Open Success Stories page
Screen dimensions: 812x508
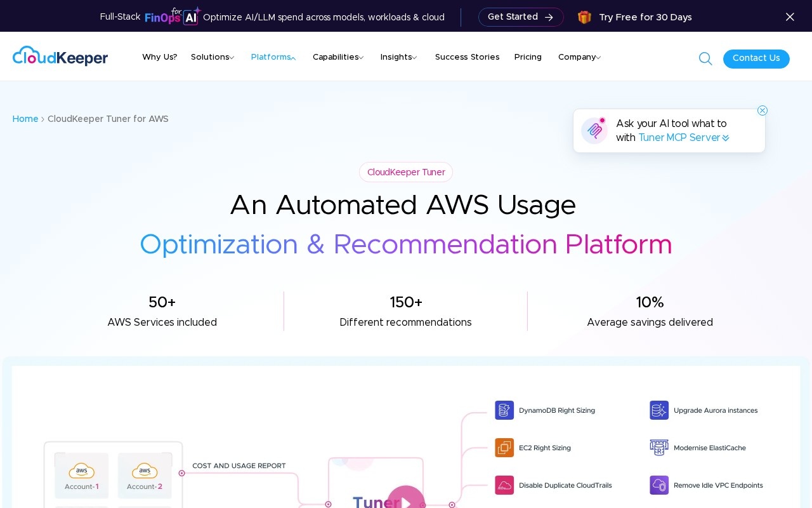(x=468, y=57)
